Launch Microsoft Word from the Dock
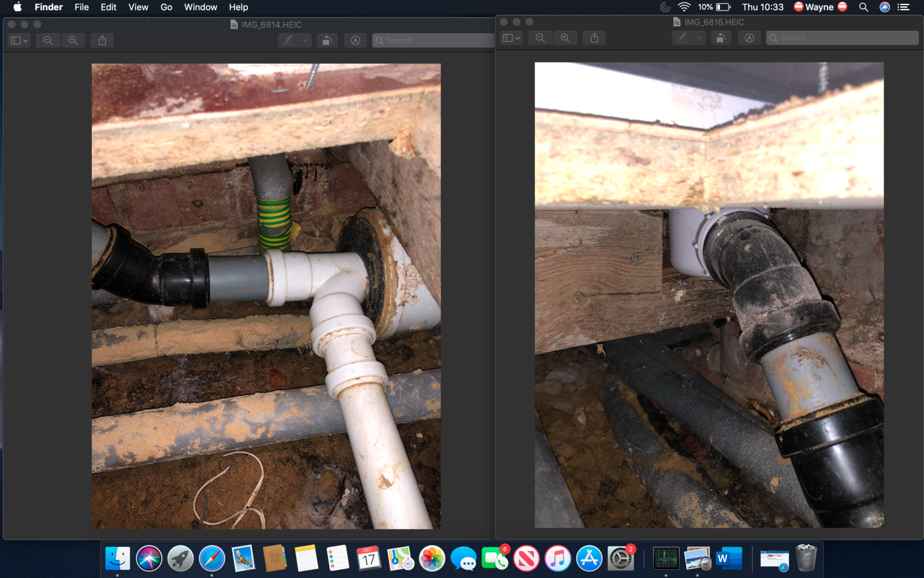This screenshot has height=578, width=924. 728,559
